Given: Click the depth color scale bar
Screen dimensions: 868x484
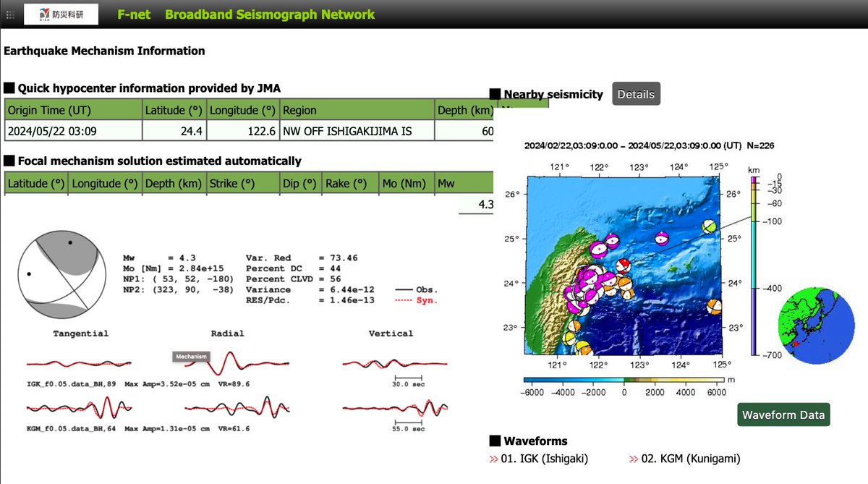Looking at the screenshot, I should (x=754, y=266).
